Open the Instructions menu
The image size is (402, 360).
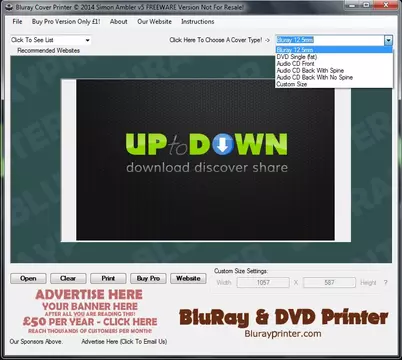tap(198, 22)
